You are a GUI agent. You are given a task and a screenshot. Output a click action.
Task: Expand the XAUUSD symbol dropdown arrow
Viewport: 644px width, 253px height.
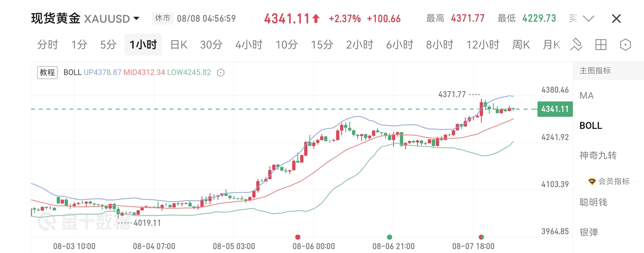(137, 18)
